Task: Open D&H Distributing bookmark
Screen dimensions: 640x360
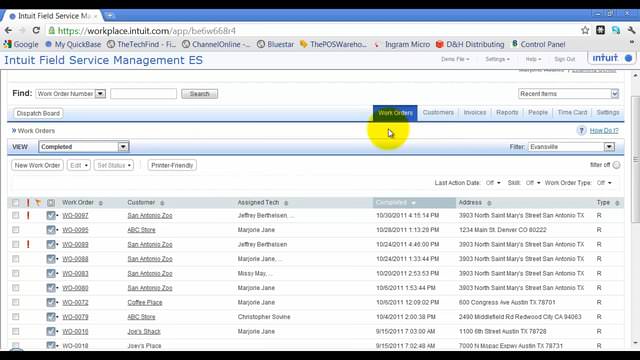Action: [x=470, y=44]
